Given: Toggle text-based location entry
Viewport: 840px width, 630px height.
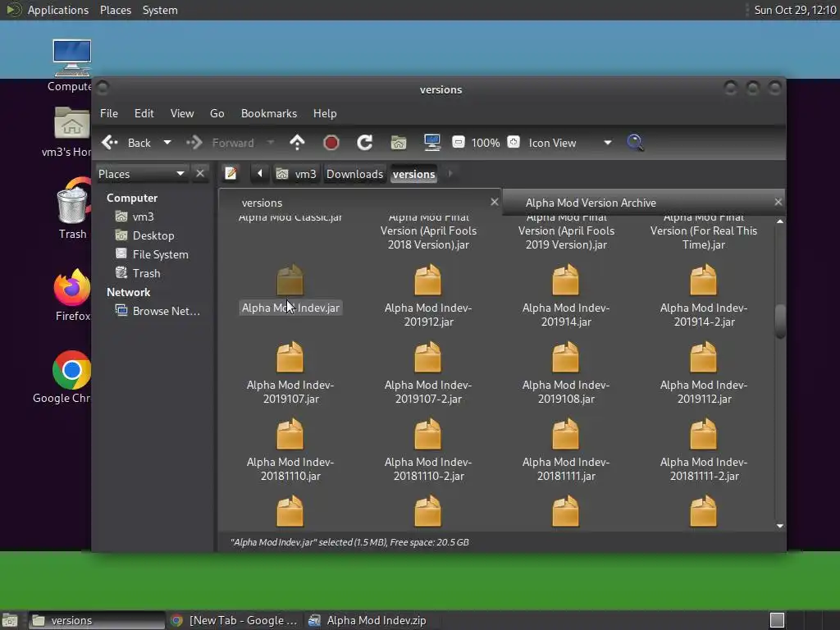Looking at the screenshot, I should (231, 174).
